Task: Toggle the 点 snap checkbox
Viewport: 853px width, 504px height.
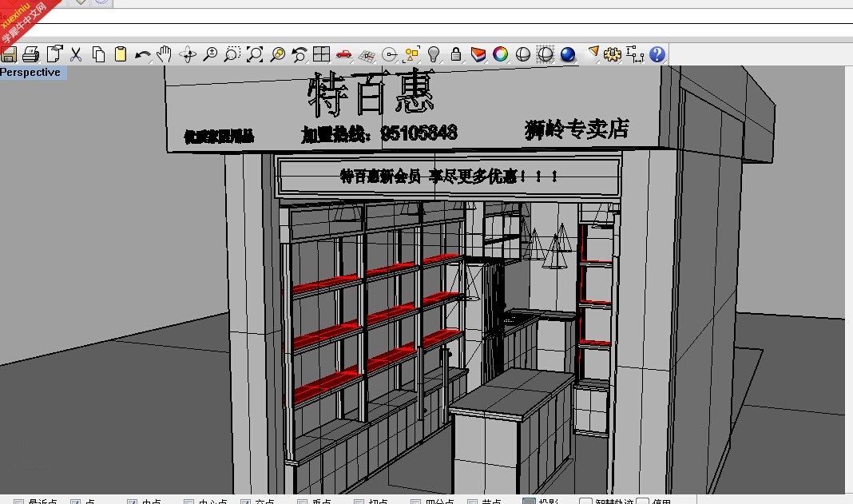Action: 76,502
